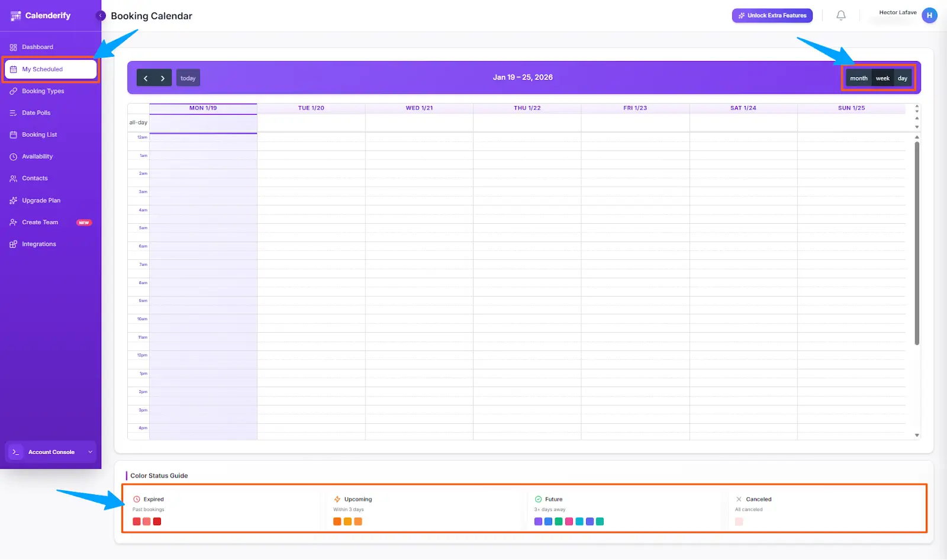Jump to today in the calendar
The height and width of the screenshot is (560, 947).
tap(188, 78)
